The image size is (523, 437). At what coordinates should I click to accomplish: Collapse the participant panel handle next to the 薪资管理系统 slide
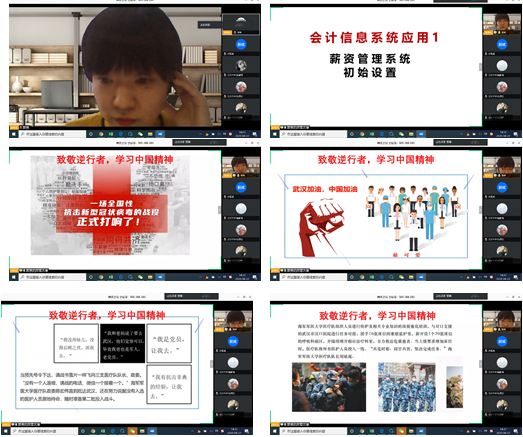tap(481, 67)
